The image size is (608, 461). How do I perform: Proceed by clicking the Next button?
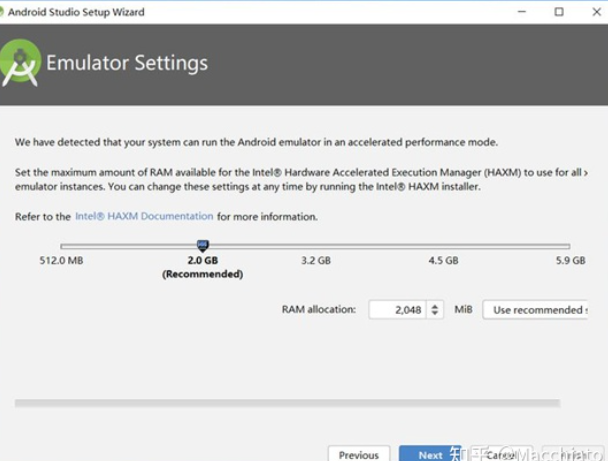pyautogui.click(x=430, y=454)
